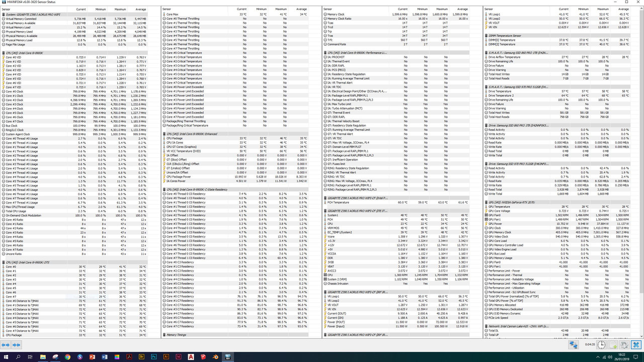Image resolution: width=644 pixels, height=362 pixels.
Task: Close sensor window using blue X icon
Action: (x=636, y=344)
